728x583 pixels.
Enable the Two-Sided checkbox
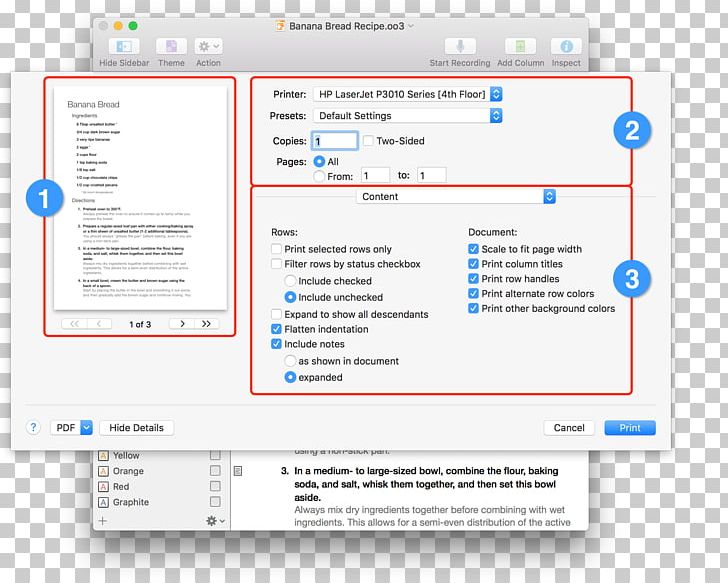[368, 142]
